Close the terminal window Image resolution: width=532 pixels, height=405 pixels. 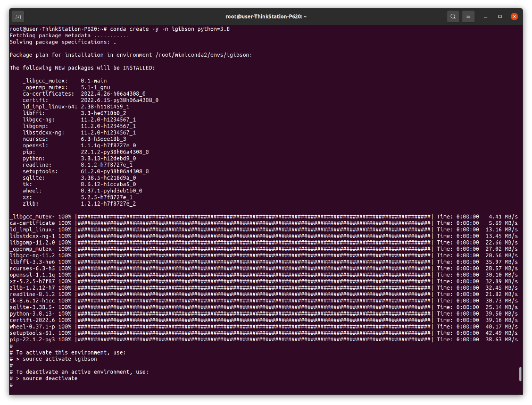coord(514,16)
